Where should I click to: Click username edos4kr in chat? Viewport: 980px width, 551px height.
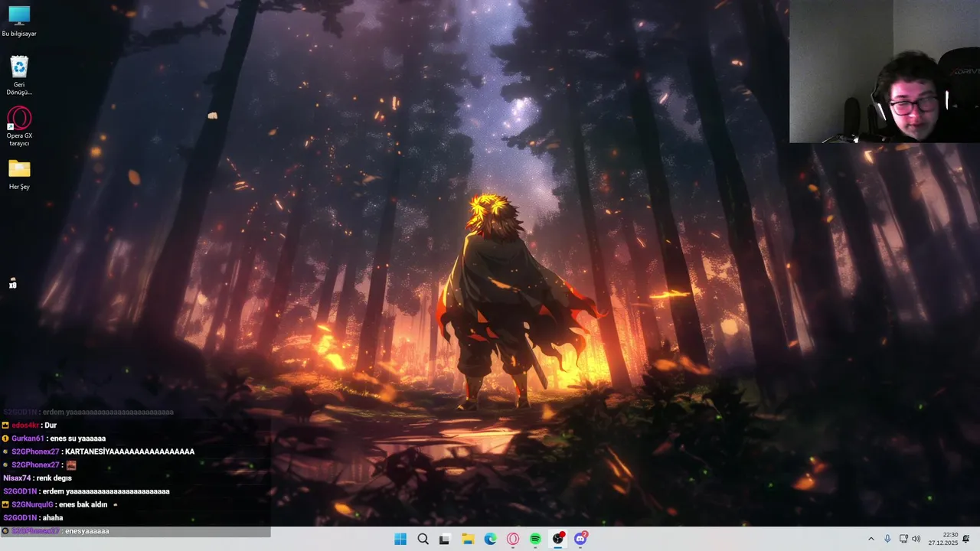point(25,425)
